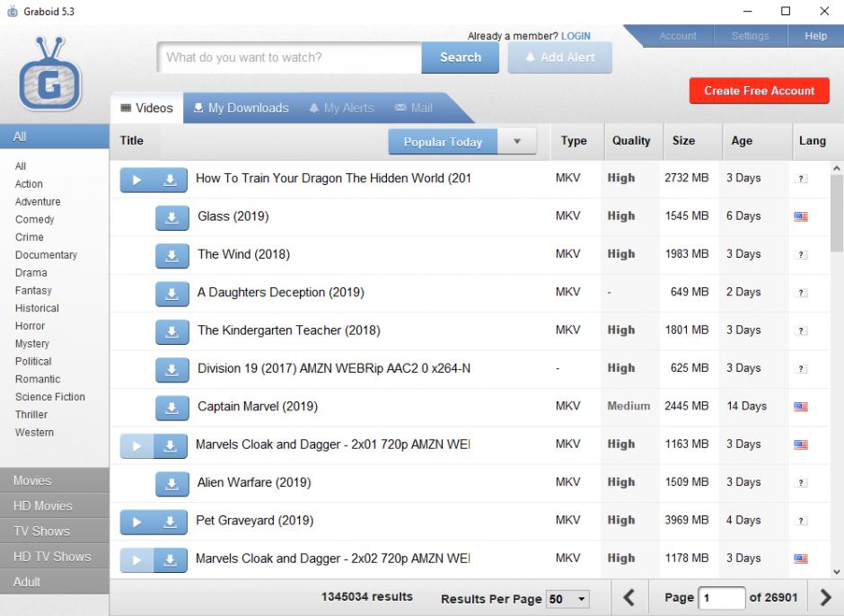This screenshot has height=616, width=844.
Task: Download Alien Warfare (2019)
Action: pos(172,484)
